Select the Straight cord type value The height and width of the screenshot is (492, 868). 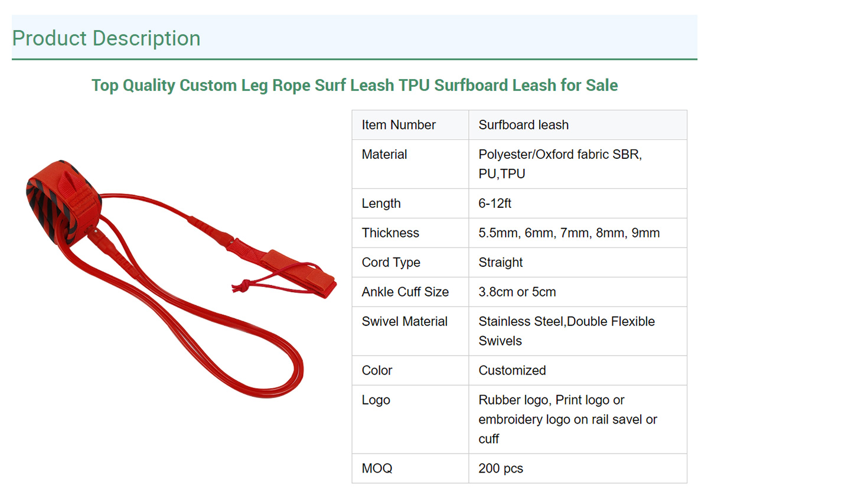500,263
